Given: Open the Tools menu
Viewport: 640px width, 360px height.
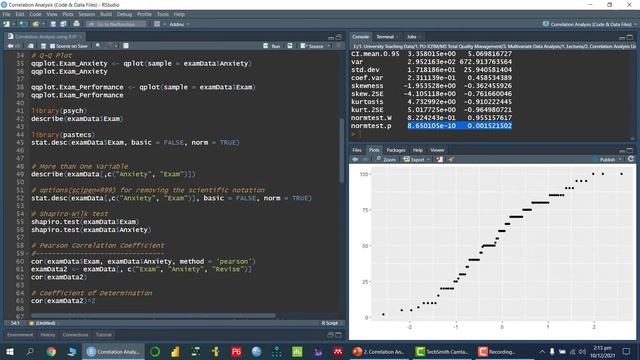Looking at the screenshot, I should [162, 14].
